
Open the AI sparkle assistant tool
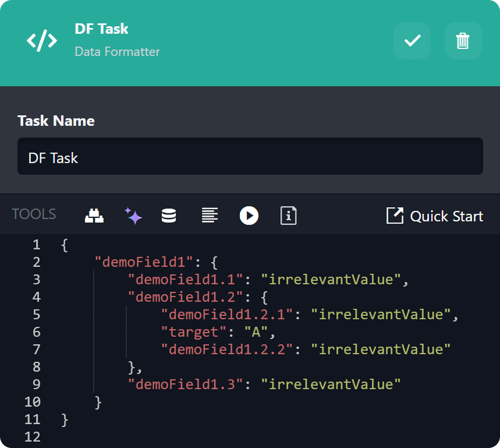pos(133,216)
